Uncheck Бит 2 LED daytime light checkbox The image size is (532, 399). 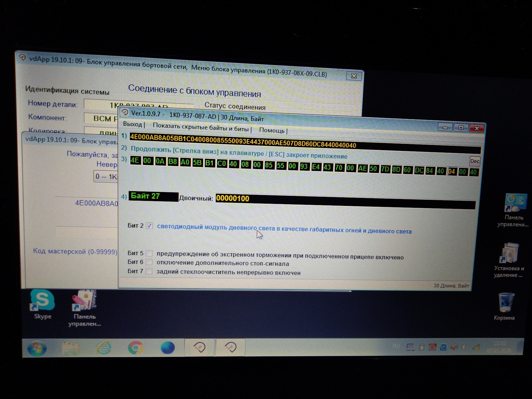(x=149, y=226)
